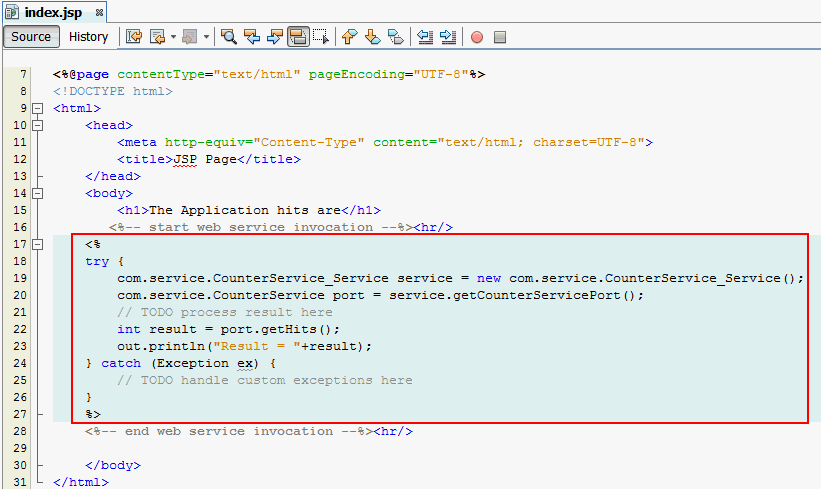The width and height of the screenshot is (821, 489).
Task: Switch to Source view
Action: [31, 37]
